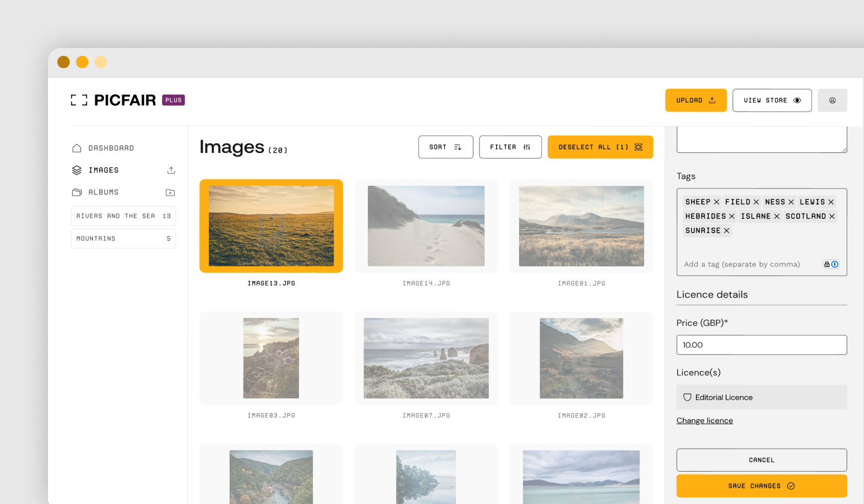Click the Images heading
Image resolution: width=864 pixels, height=504 pixels.
(x=232, y=147)
